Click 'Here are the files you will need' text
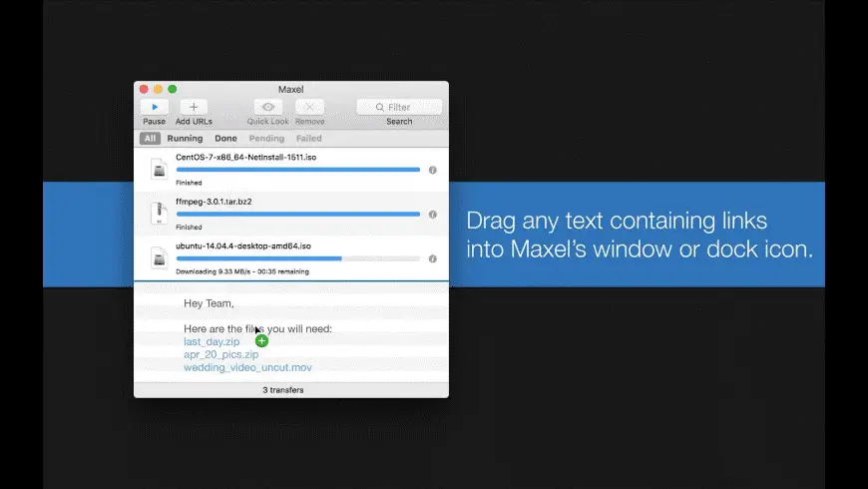The image size is (868, 489). coord(258,329)
